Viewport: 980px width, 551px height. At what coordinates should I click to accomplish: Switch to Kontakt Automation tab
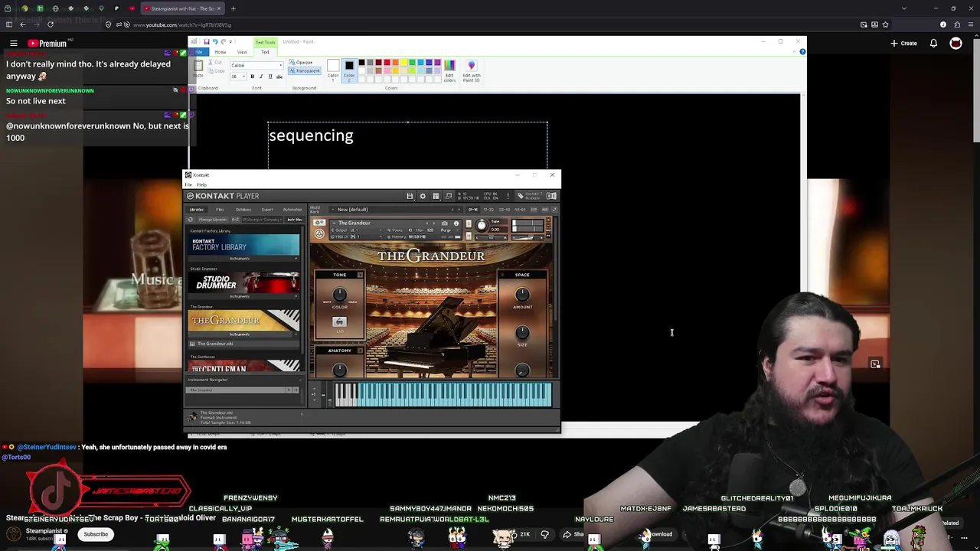point(292,210)
